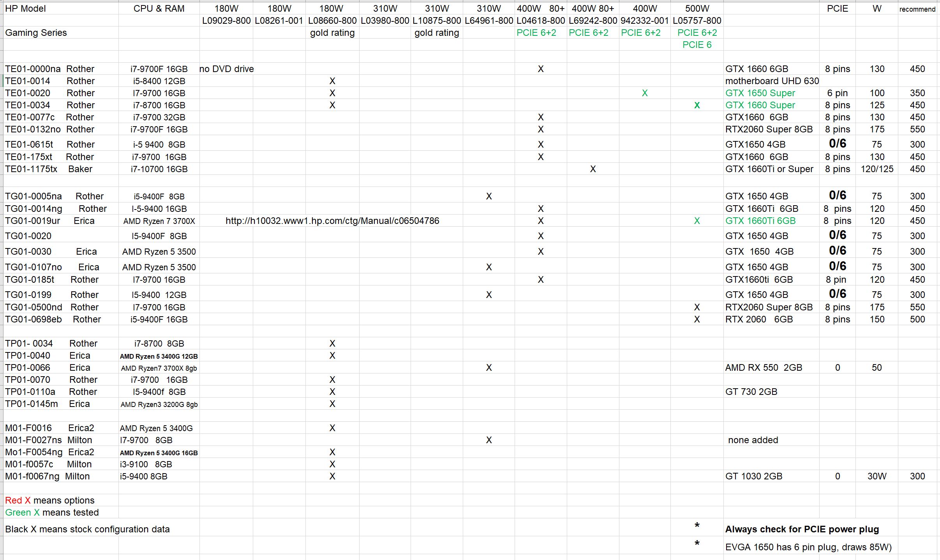This screenshot has height=560, width=940.
Task: Open the HP manual hyperlink for TG01-0019ur
Action: 332,220
